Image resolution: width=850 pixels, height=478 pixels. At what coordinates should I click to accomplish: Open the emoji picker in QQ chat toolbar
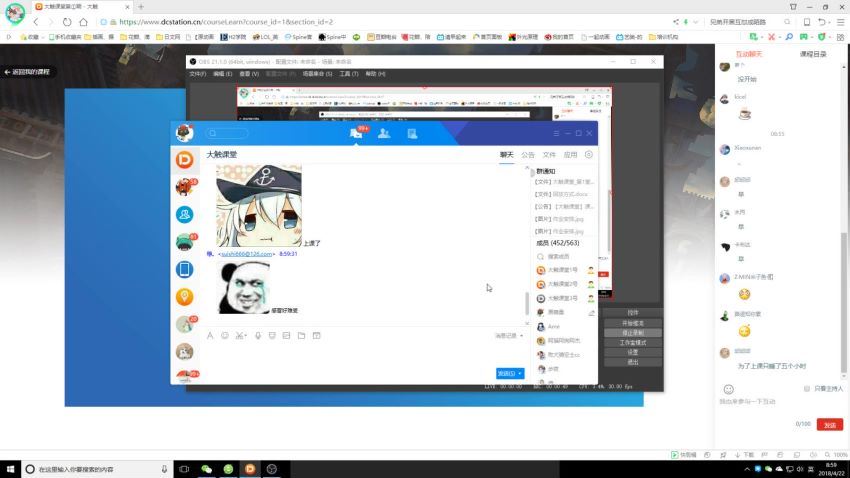(224, 335)
